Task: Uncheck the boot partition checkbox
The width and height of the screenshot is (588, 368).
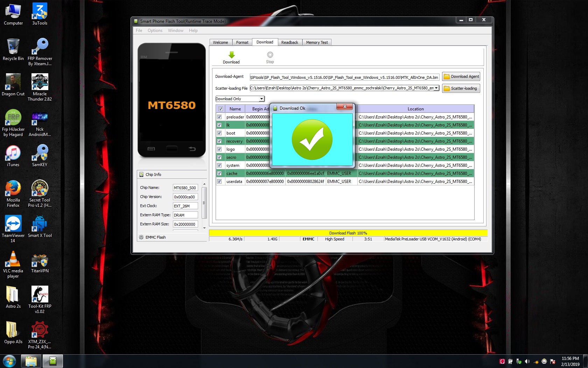Action: click(x=219, y=133)
